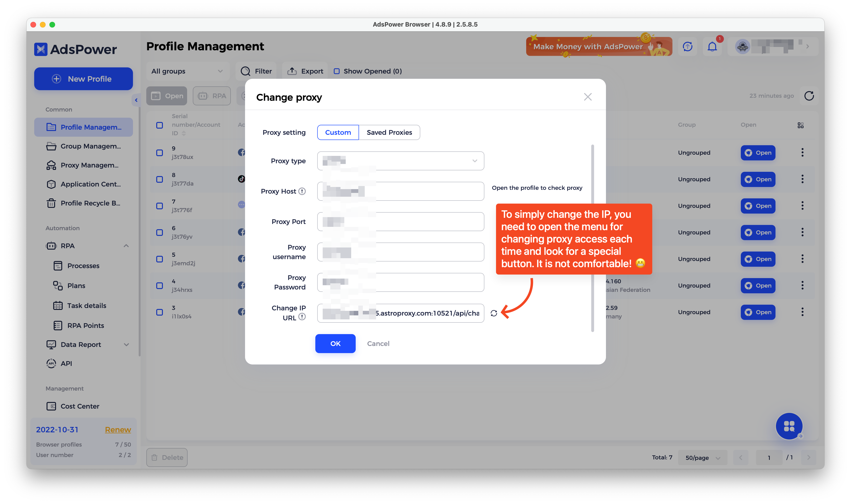Confirm proxy change with OK

click(335, 343)
